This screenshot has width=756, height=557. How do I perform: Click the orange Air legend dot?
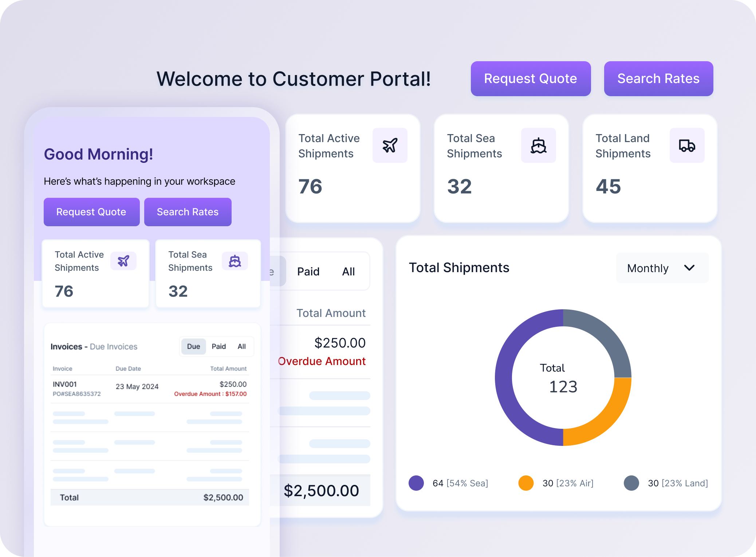[526, 483]
